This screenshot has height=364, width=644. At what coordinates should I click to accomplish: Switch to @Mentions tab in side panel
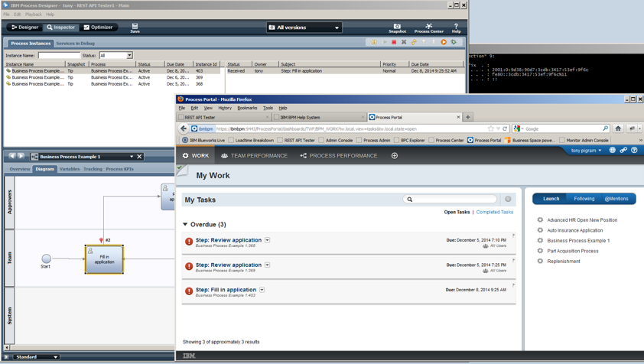(x=616, y=199)
